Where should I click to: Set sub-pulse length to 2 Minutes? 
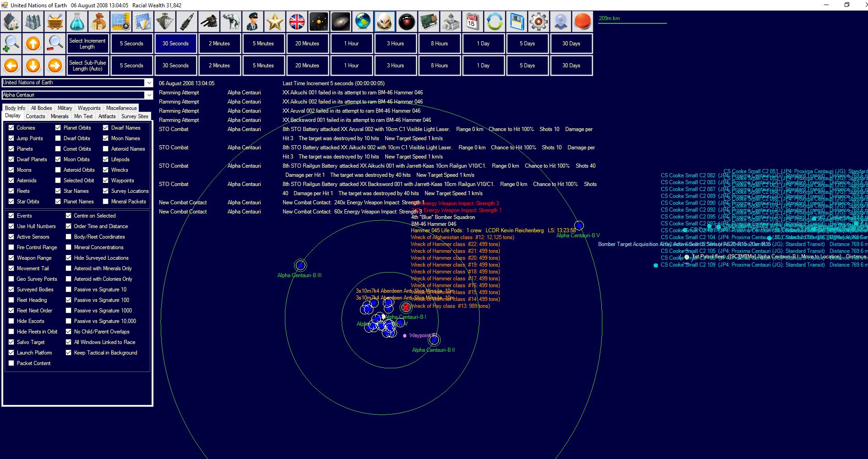[219, 66]
